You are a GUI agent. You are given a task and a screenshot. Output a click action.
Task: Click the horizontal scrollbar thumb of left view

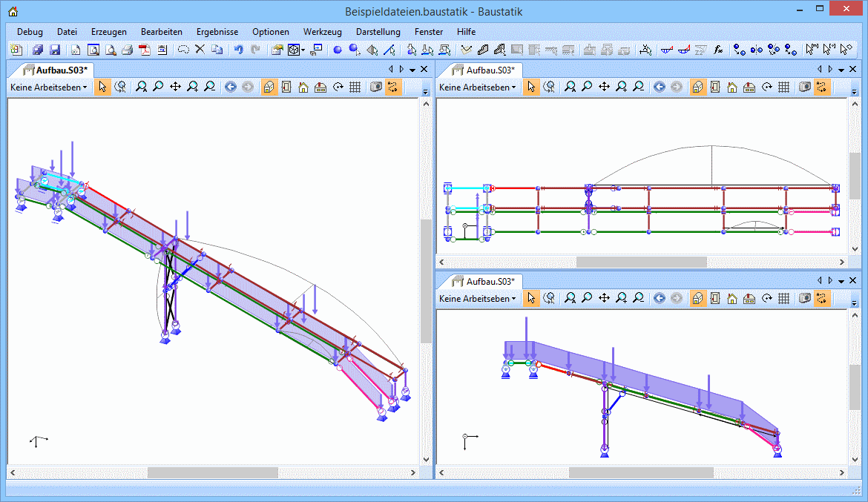coord(212,472)
